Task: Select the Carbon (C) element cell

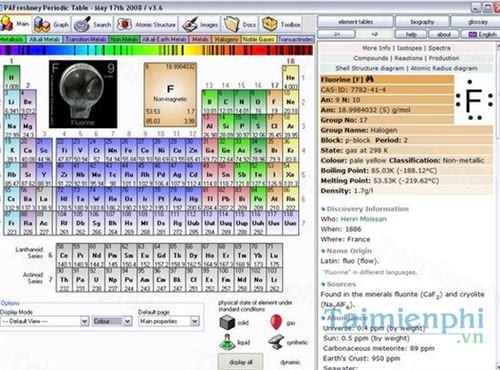Action: point(226,102)
